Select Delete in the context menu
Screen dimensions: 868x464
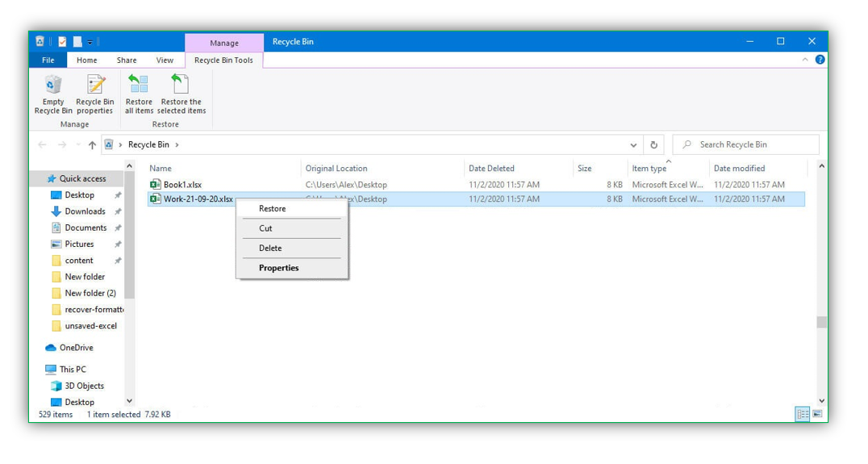coord(270,248)
